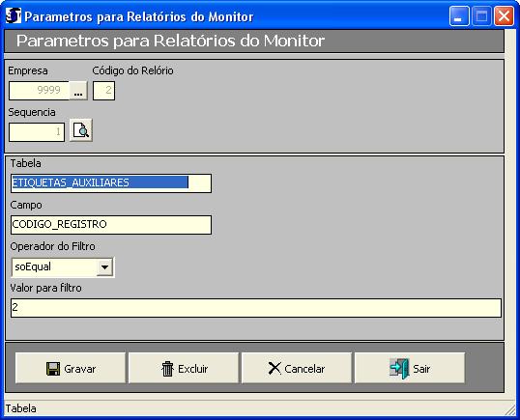Click the resize grip in the status bar corner
The width and height of the screenshot is (520, 420).
[509, 409]
